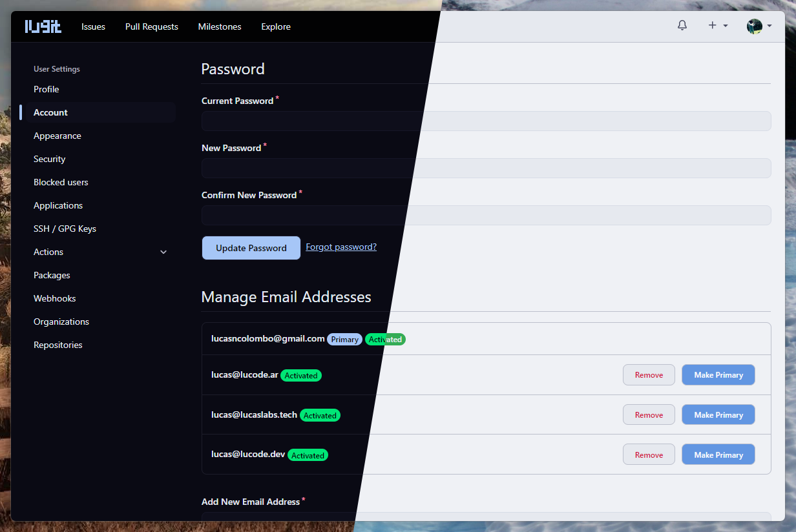Select Appearance in the settings sidebar
The image size is (796, 532).
(x=58, y=136)
